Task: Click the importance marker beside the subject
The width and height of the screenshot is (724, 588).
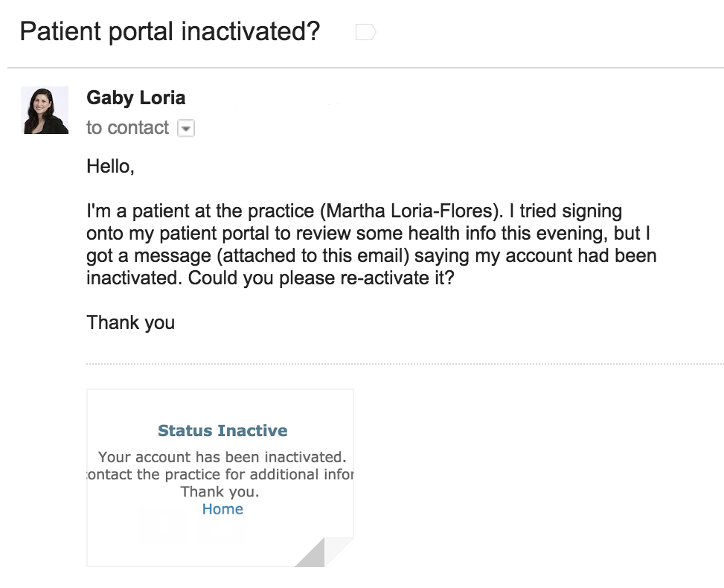Action: tap(365, 32)
